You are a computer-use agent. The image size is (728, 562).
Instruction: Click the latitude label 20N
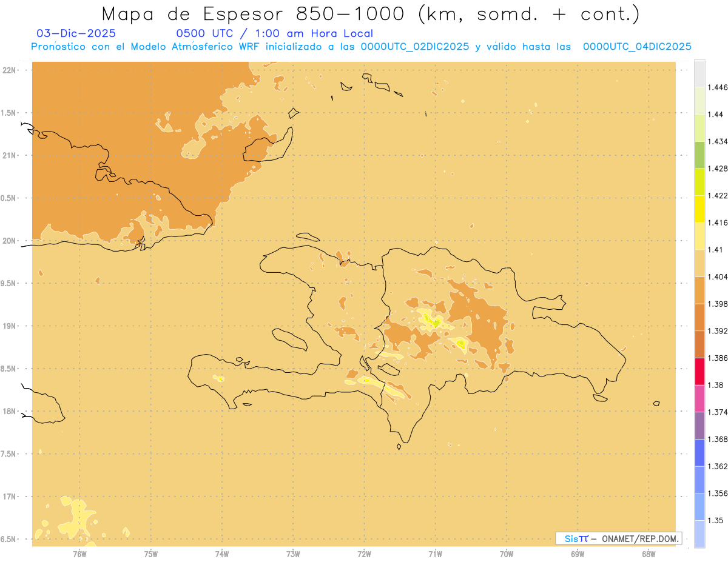9,241
